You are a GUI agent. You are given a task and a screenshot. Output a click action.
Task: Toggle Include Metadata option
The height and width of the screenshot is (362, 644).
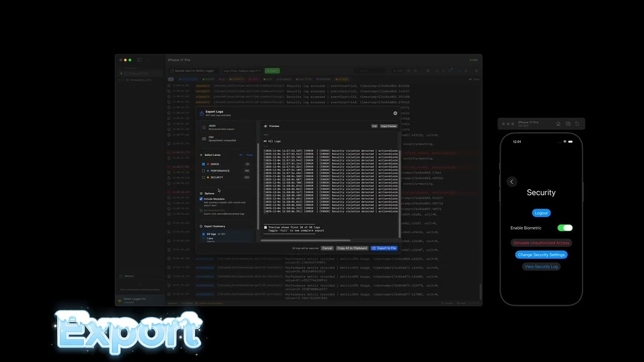[x=201, y=199]
